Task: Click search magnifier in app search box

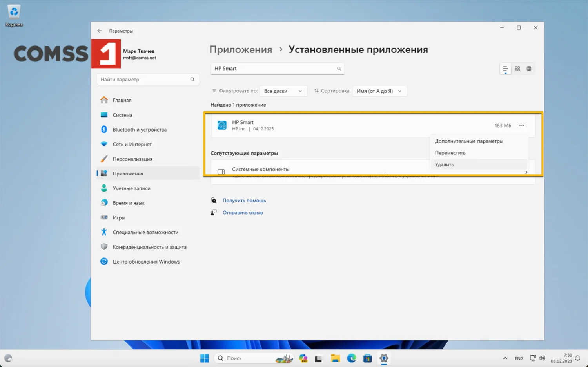Action: [x=339, y=69]
